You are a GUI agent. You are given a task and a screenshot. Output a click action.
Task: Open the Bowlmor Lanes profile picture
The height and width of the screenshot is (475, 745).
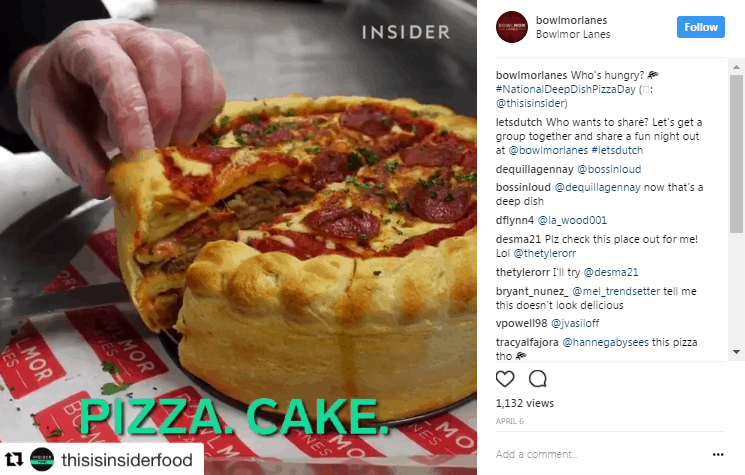(512, 27)
